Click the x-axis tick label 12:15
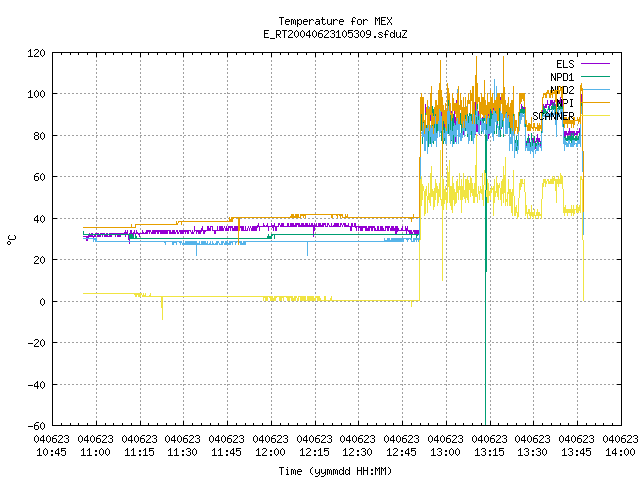Screen dimensions: 640x480 coord(314,453)
